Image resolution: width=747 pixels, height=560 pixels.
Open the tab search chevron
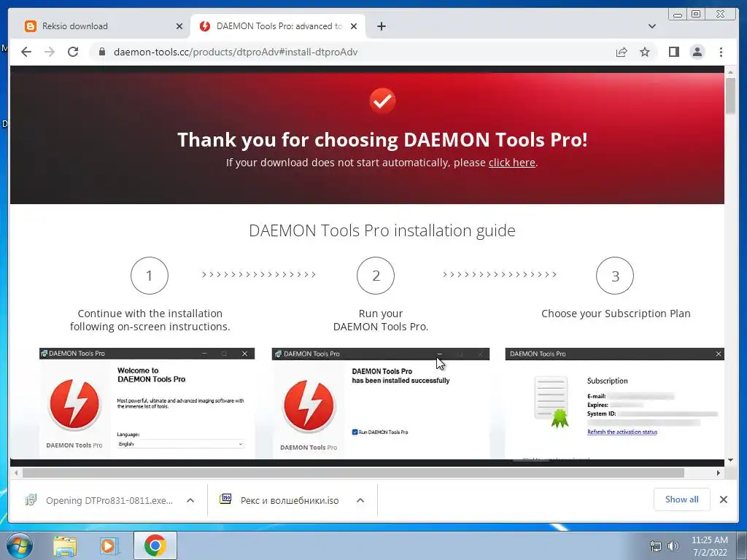tap(651, 26)
